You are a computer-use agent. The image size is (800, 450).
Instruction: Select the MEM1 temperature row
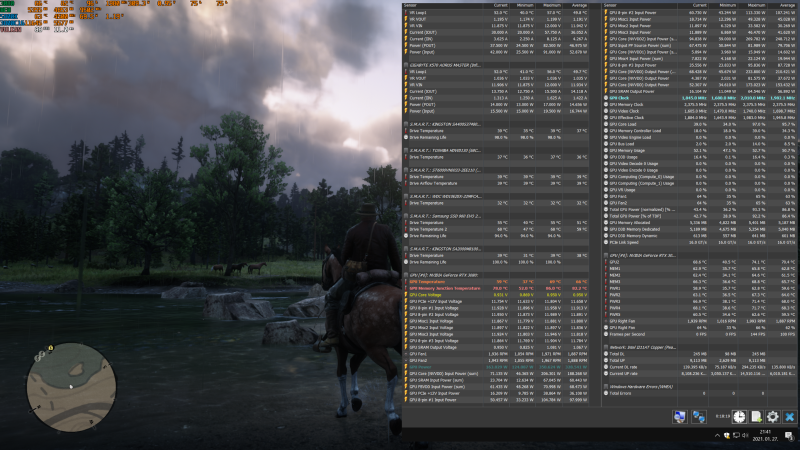pos(699,268)
